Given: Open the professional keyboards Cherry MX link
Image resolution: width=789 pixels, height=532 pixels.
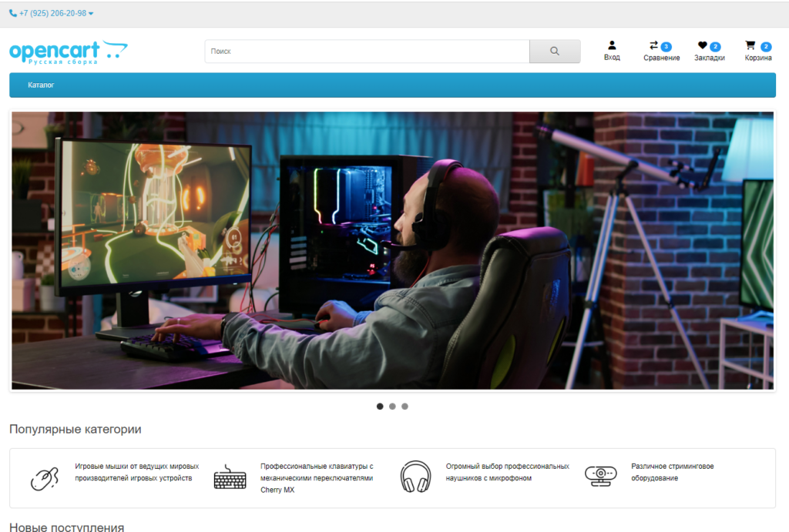Looking at the screenshot, I should tap(317, 477).
